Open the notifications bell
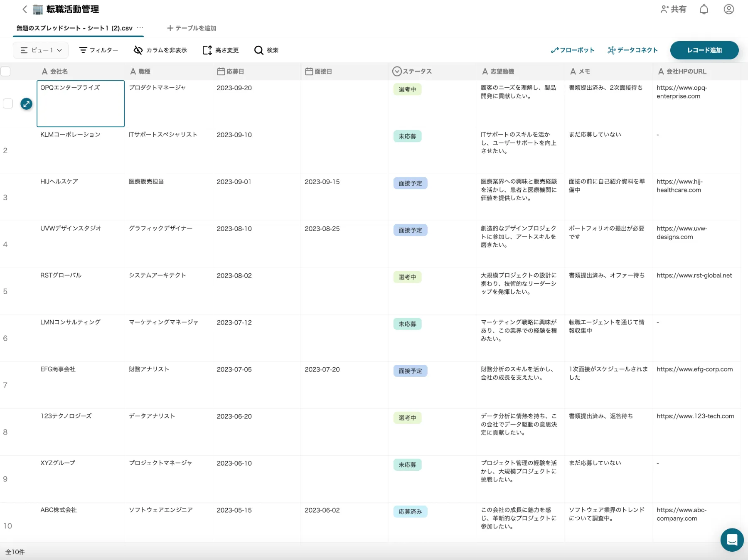The image size is (748, 560). (704, 9)
